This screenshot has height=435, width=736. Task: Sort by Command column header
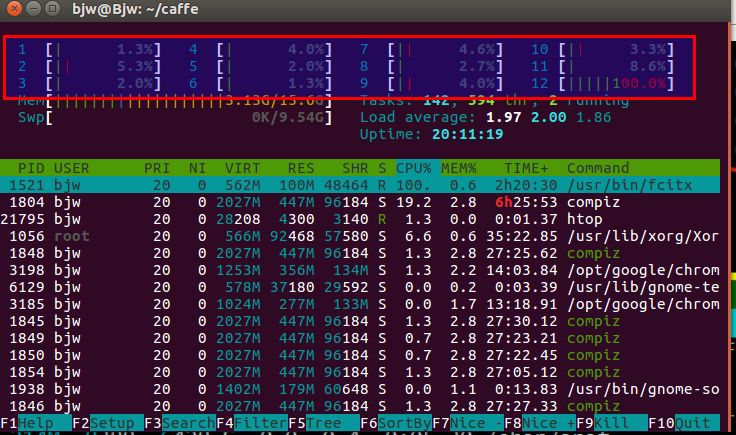pos(598,168)
